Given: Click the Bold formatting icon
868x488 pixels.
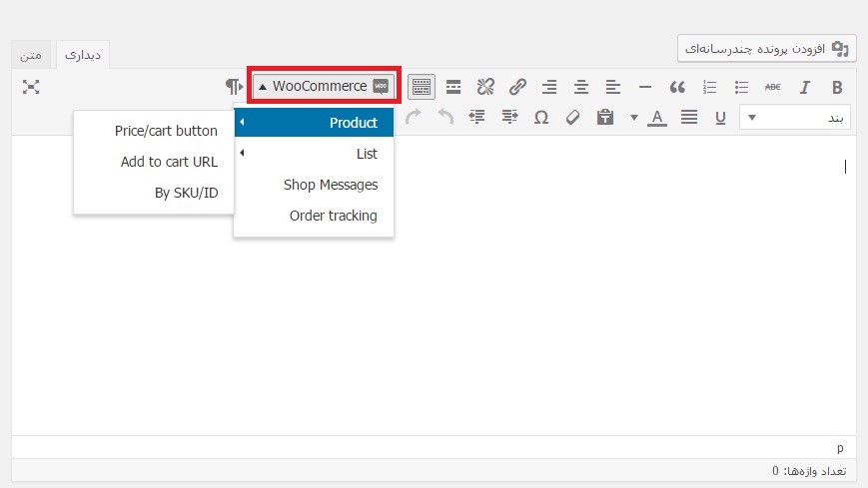Looking at the screenshot, I should point(837,87).
